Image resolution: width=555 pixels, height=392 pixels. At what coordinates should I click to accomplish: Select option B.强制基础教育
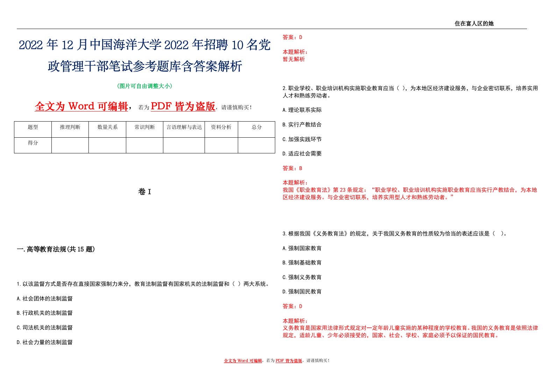(302, 263)
